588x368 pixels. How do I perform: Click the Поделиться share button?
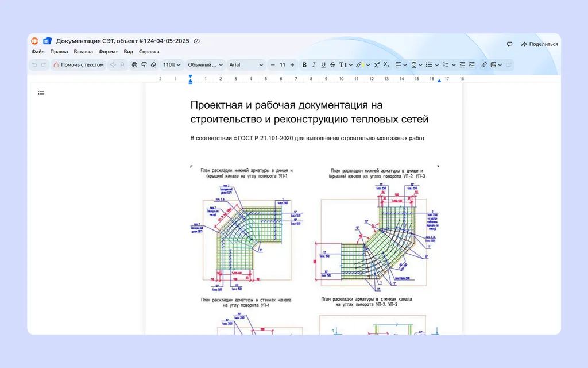pos(539,44)
